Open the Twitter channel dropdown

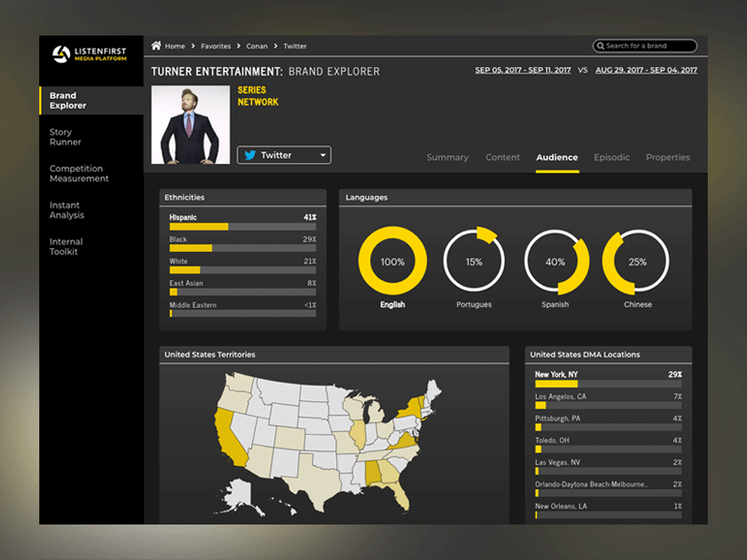pyautogui.click(x=321, y=155)
